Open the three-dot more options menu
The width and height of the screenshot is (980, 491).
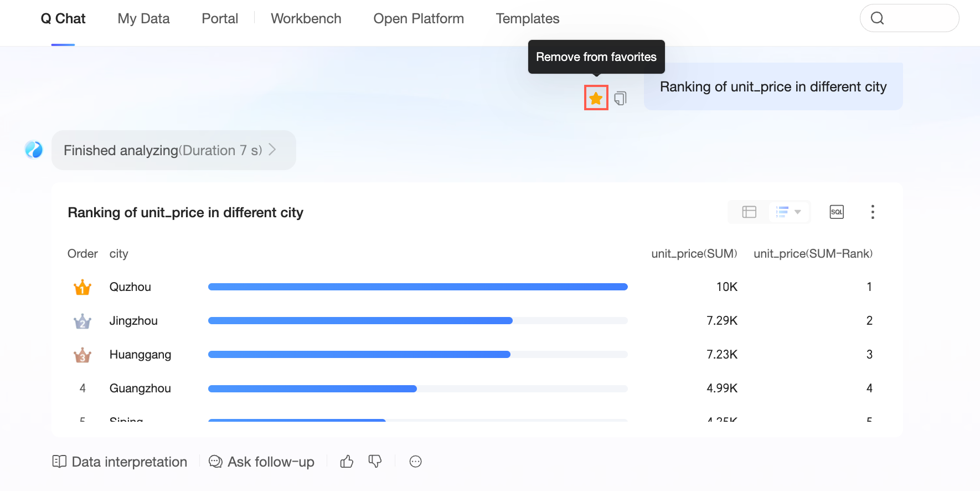click(x=872, y=212)
